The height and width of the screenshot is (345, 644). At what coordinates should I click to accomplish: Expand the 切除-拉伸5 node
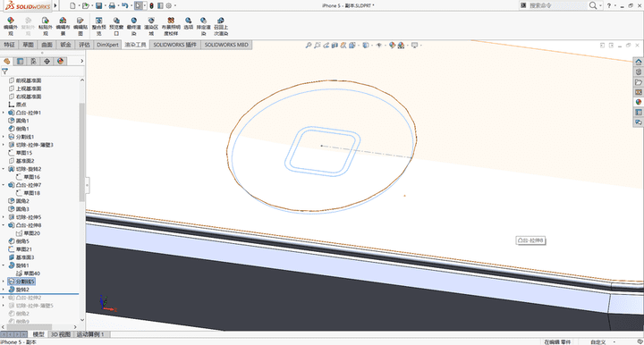click(4, 217)
